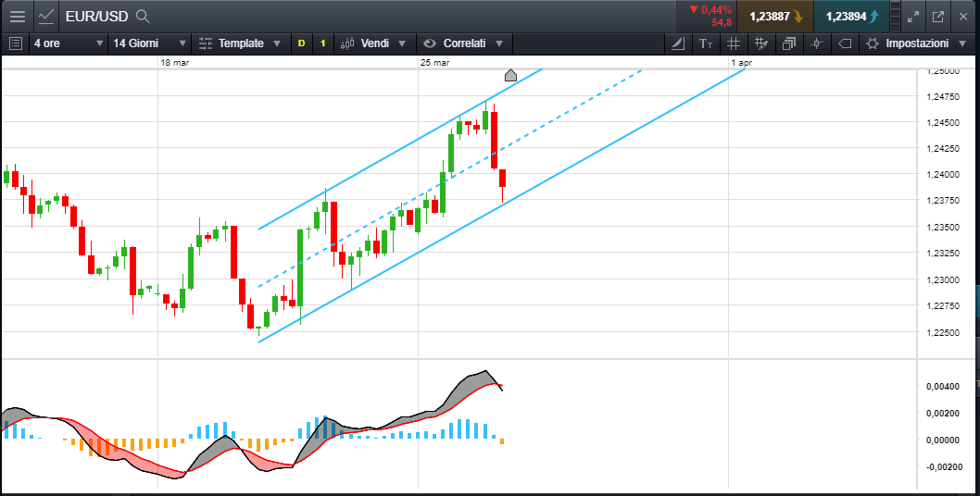This screenshot has width=980, height=496.
Task: Click the stacked depth bars beside buy price
Action: [896, 17]
